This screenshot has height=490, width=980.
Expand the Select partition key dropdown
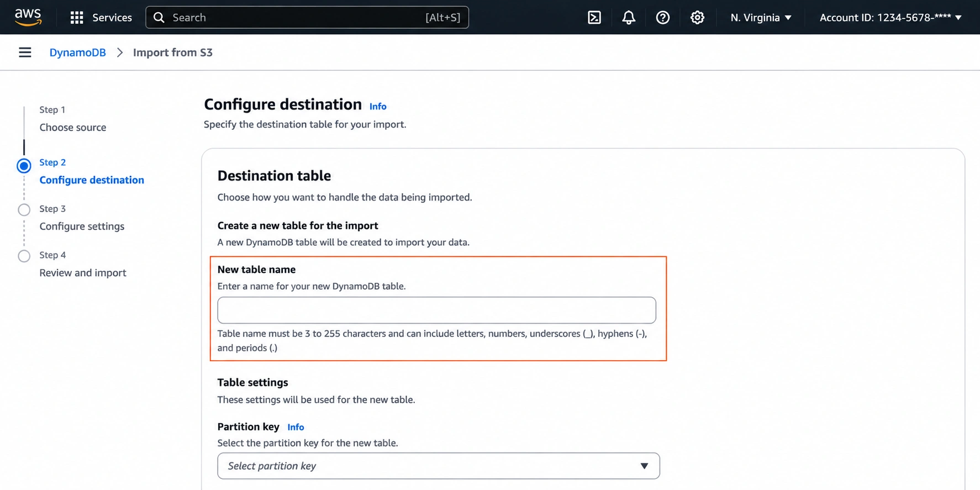[x=439, y=466]
